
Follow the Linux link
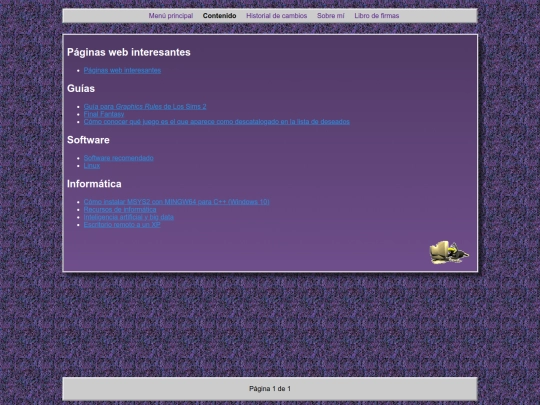(x=92, y=166)
